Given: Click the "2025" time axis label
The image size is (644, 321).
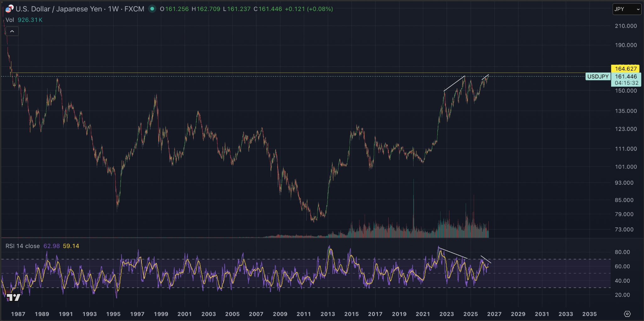Looking at the screenshot, I should coord(470,314).
